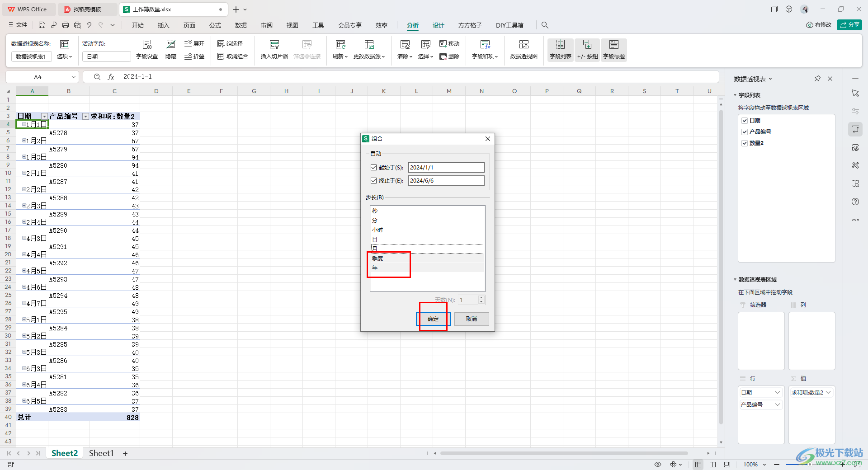Click the vertical scrollbar of the sheet
Image resolution: width=868 pixels, height=470 pixels.
pyautogui.click(x=721, y=267)
